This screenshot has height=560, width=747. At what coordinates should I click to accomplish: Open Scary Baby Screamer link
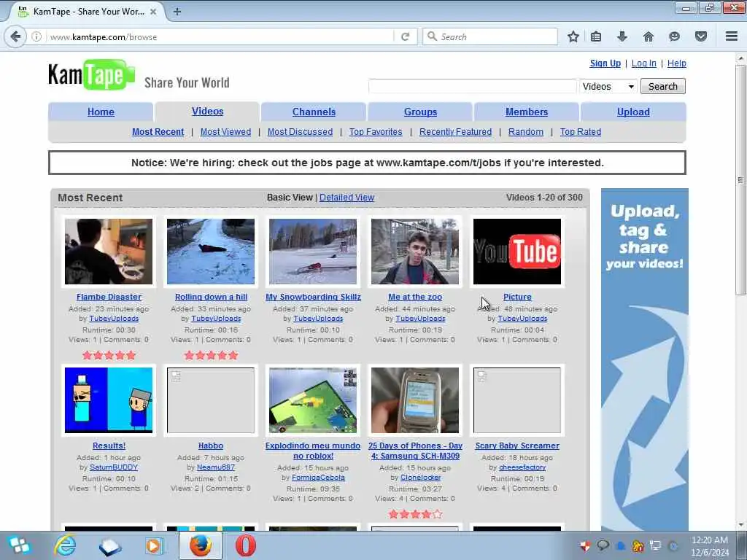tap(517, 446)
